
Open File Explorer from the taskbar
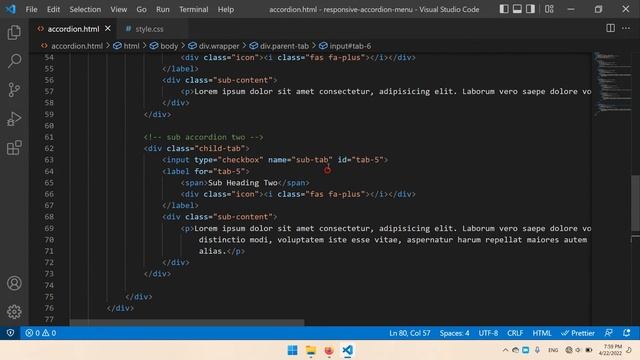(x=311, y=350)
